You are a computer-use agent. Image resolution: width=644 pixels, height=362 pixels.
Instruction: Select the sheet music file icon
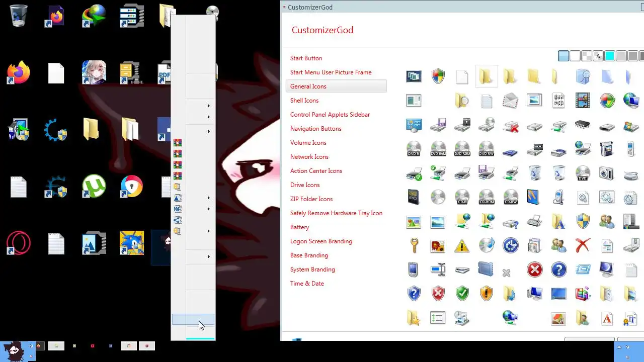(558, 101)
